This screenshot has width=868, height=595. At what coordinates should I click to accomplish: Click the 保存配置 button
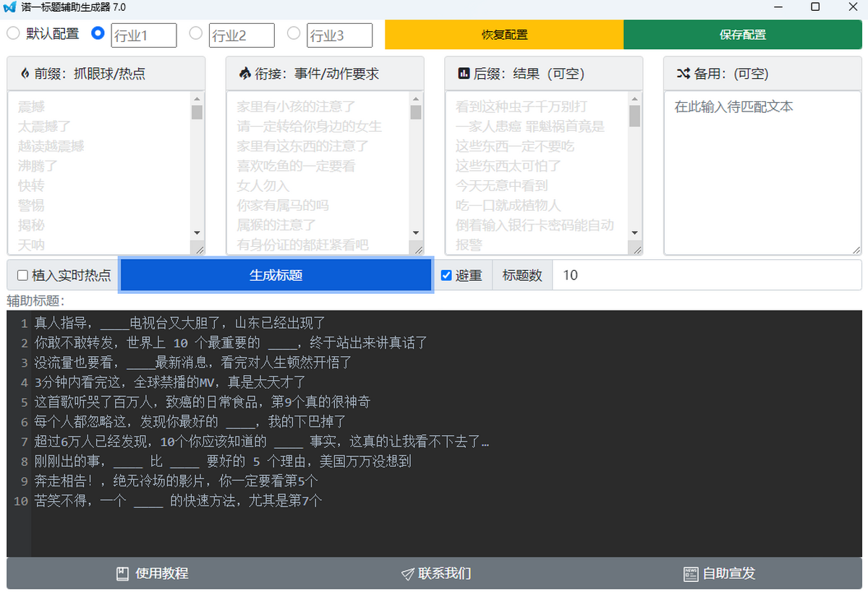(x=743, y=35)
